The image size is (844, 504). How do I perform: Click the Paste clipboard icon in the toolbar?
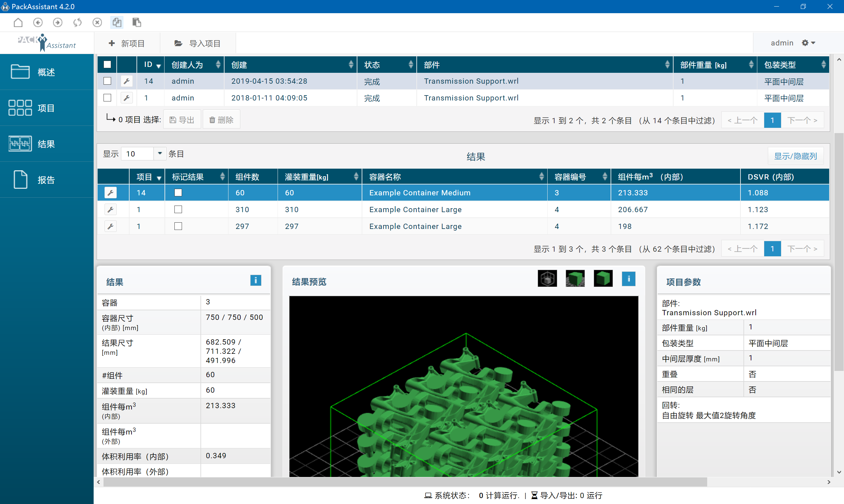[x=136, y=22]
